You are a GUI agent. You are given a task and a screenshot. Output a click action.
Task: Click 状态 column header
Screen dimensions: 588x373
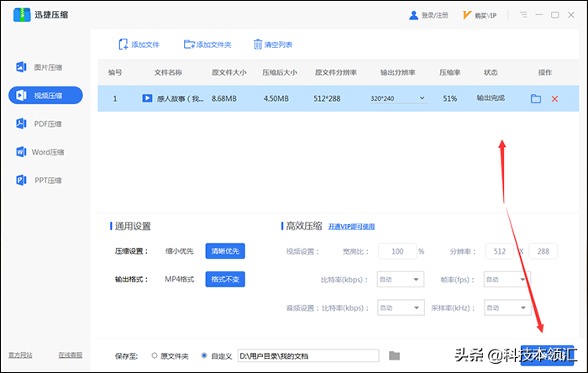(x=491, y=72)
